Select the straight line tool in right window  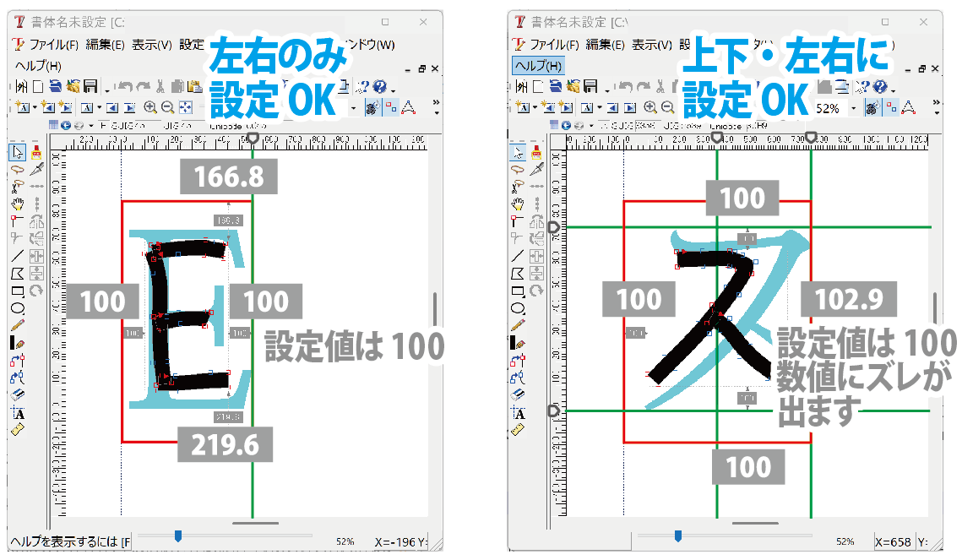pos(517,256)
